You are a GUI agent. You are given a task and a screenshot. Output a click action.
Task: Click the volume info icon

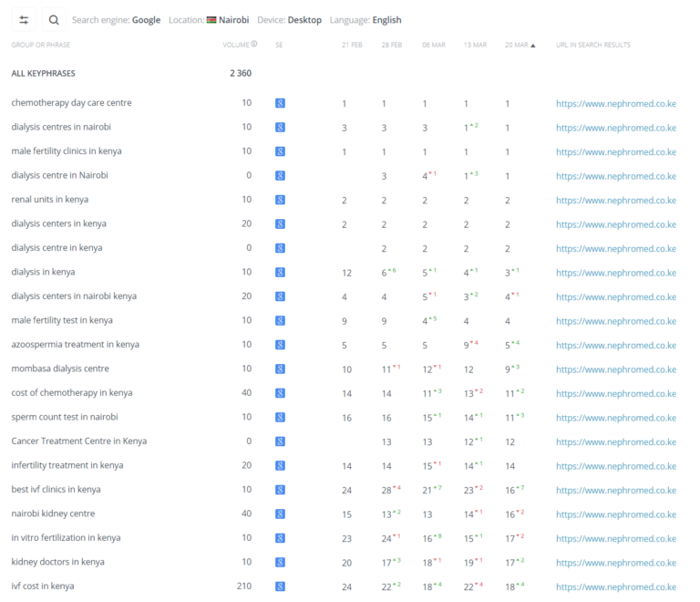(x=254, y=44)
